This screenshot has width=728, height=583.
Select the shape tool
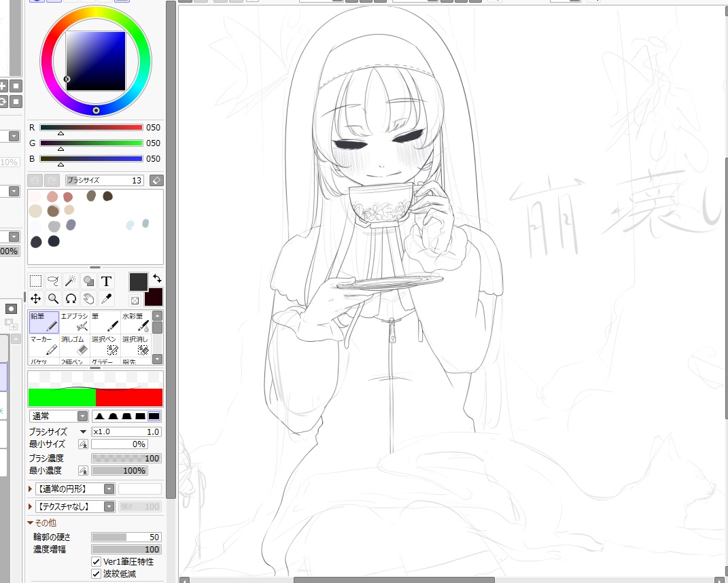pyautogui.click(x=88, y=281)
